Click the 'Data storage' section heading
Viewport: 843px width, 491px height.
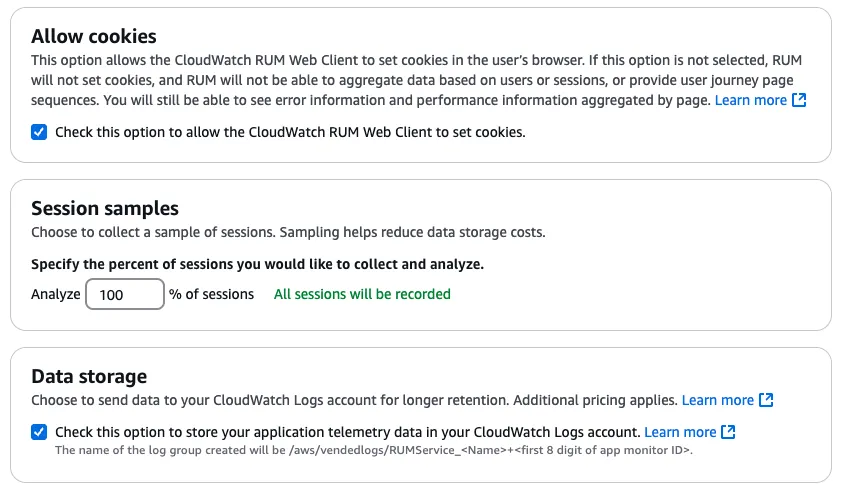click(89, 376)
